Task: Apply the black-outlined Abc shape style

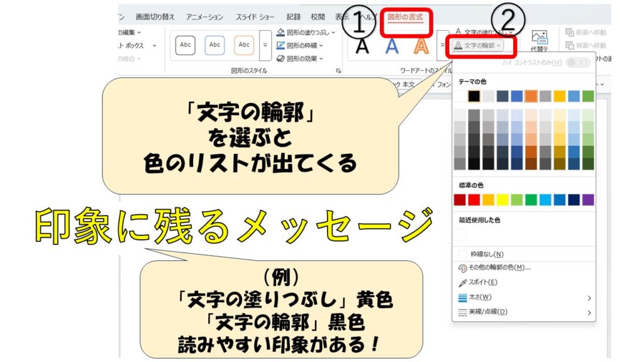Action: pyautogui.click(x=186, y=45)
